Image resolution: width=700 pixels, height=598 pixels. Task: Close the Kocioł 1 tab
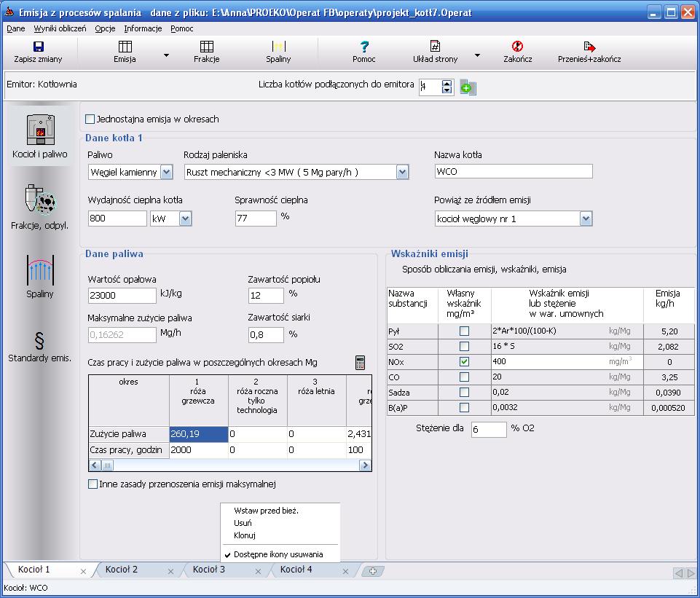[x=84, y=571]
